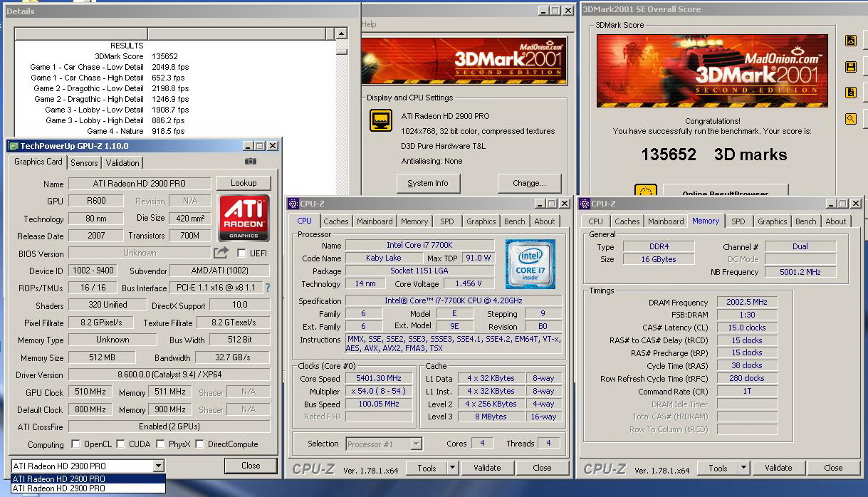
Task: Open the Validation tab in GPU-Z
Action: coord(122,162)
